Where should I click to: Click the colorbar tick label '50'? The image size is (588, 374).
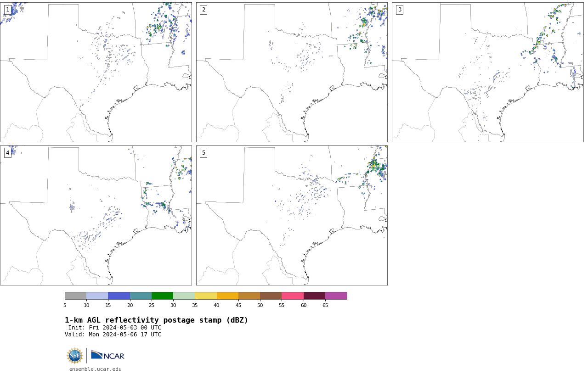pyautogui.click(x=260, y=305)
